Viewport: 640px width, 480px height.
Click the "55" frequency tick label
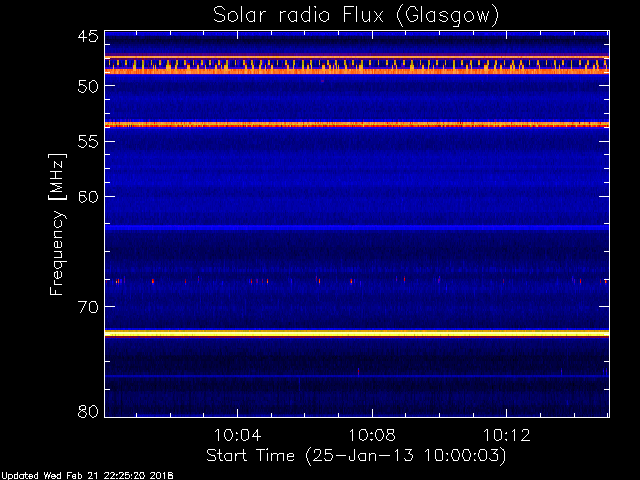pos(88,142)
